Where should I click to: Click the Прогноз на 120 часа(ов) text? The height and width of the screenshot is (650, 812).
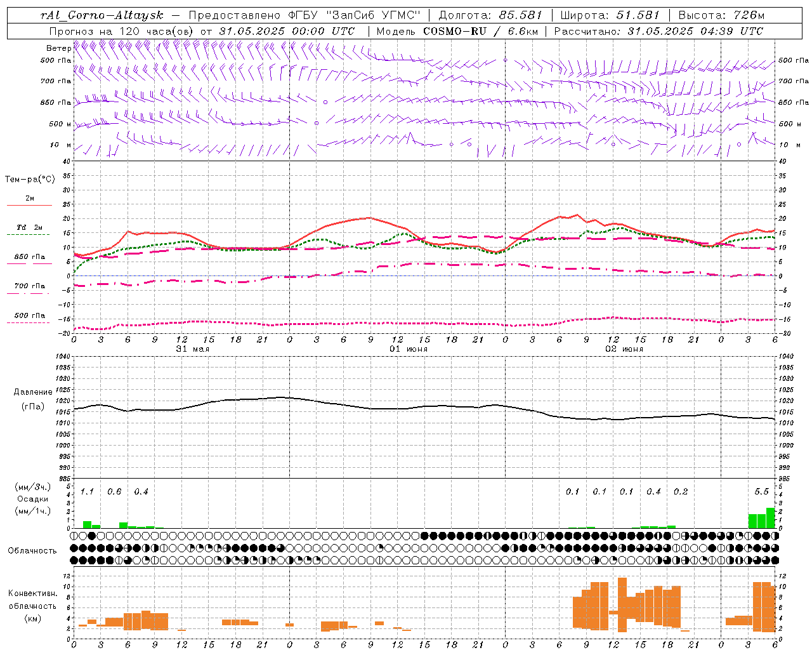tap(122, 31)
